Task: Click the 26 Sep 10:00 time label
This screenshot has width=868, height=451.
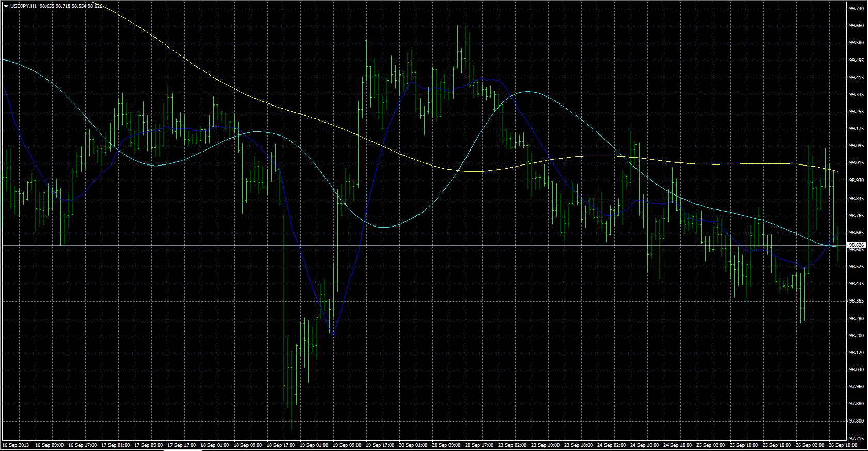Action: point(843,445)
